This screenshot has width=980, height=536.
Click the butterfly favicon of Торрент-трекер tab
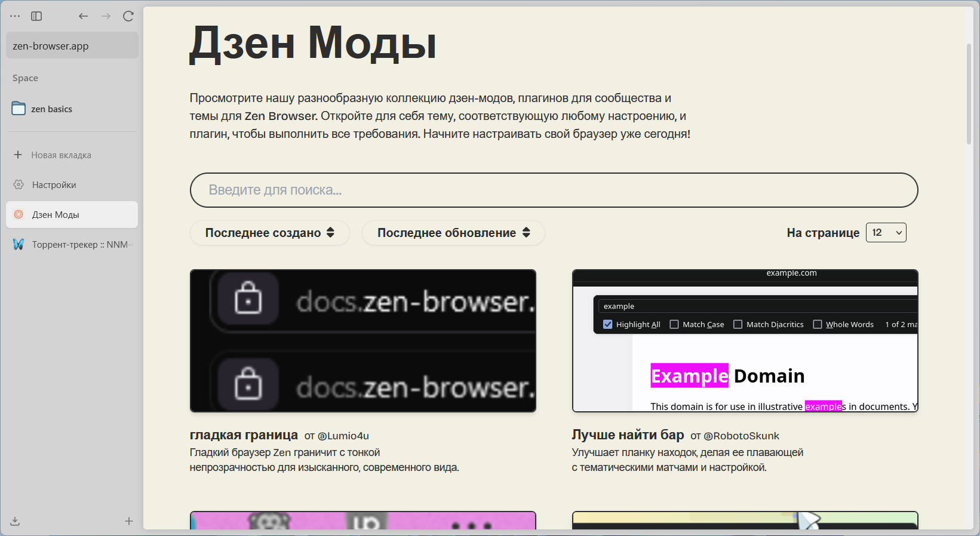pos(19,244)
